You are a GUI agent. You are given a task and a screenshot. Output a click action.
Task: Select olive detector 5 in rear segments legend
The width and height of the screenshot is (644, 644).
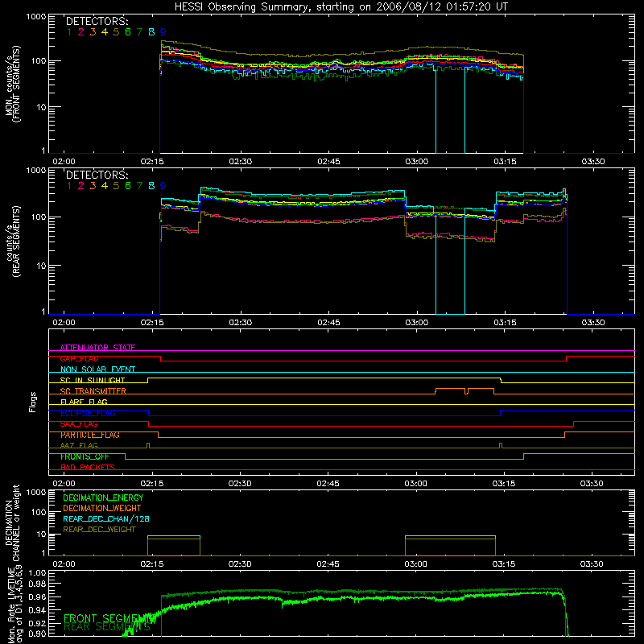(116, 186)
